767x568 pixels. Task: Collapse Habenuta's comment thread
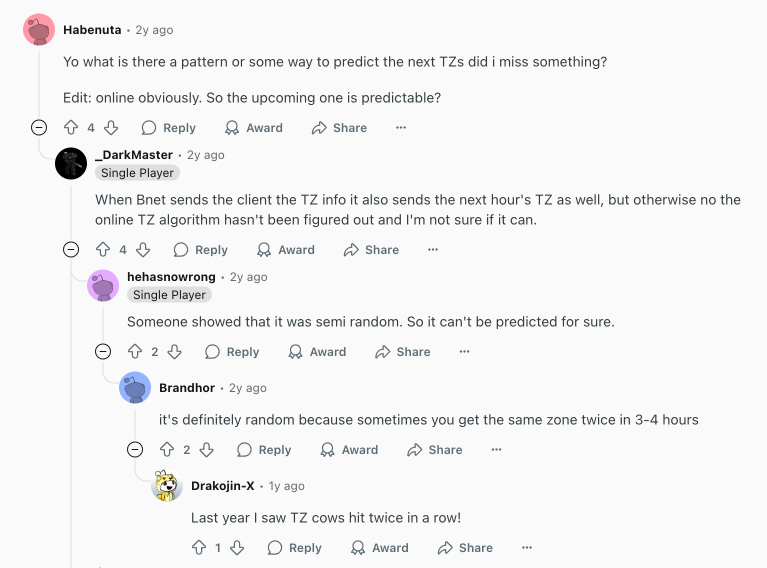(39, 128)
